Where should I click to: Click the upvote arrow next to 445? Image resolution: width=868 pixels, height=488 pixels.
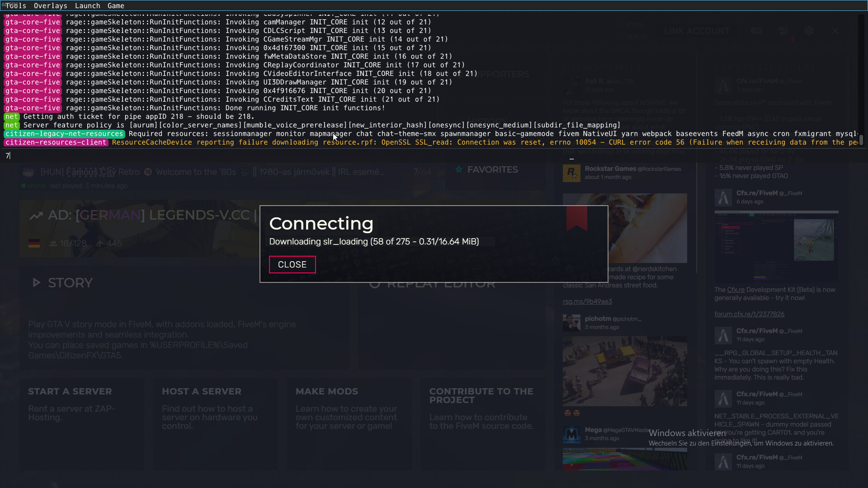point(100,244)
